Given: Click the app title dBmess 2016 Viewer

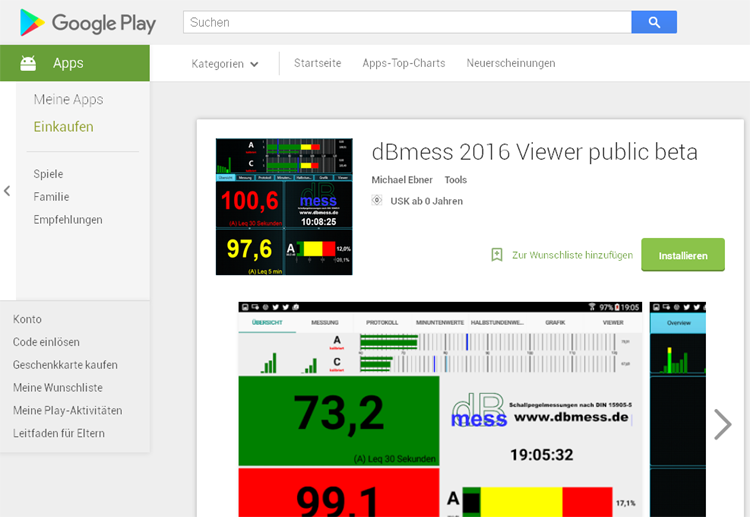Looking at the screenshot, I should coord(534,152).
